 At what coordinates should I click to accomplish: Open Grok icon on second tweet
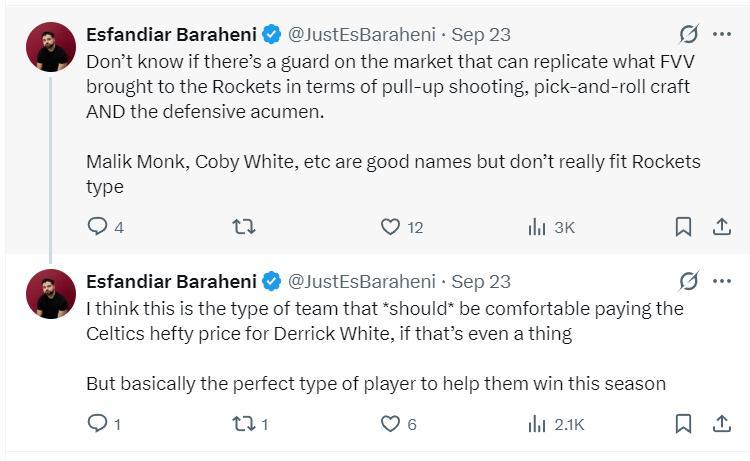688,281
